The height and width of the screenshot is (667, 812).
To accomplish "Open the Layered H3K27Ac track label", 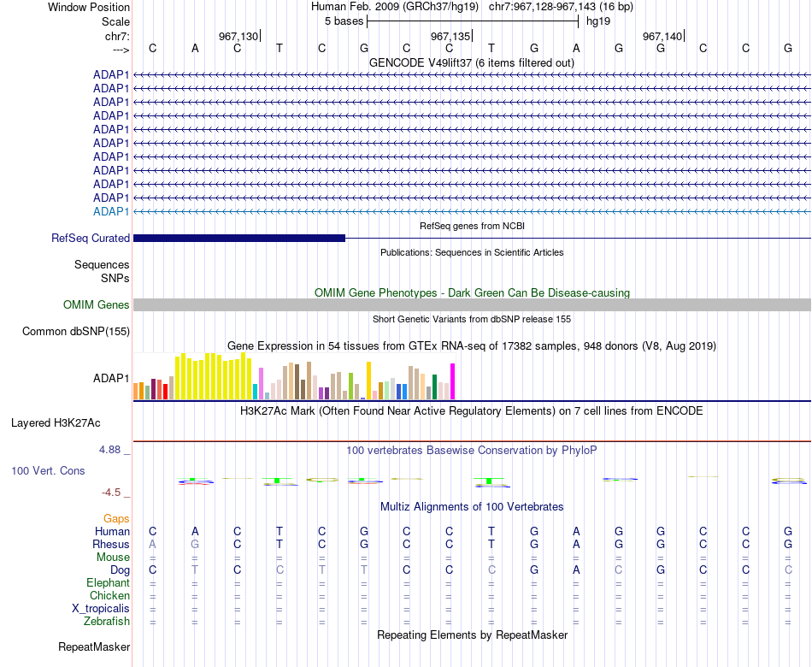I will point(56,423).
